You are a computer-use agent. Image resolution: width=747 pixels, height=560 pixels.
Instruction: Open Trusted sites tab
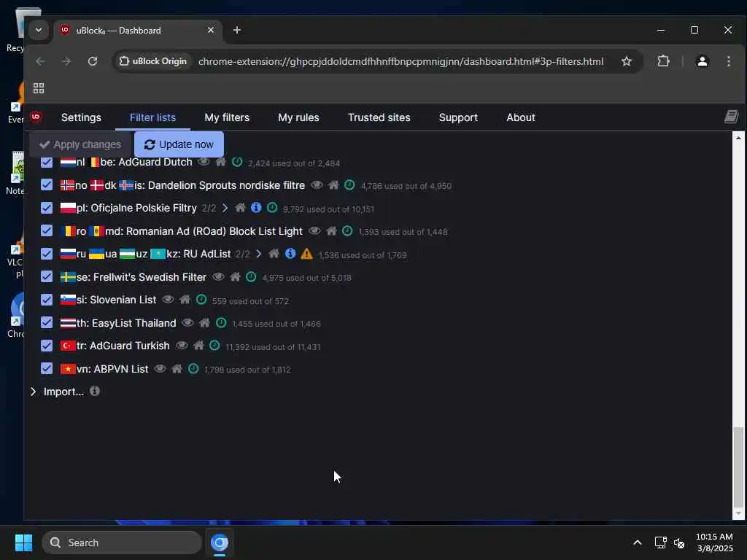[x=379, y=117]
